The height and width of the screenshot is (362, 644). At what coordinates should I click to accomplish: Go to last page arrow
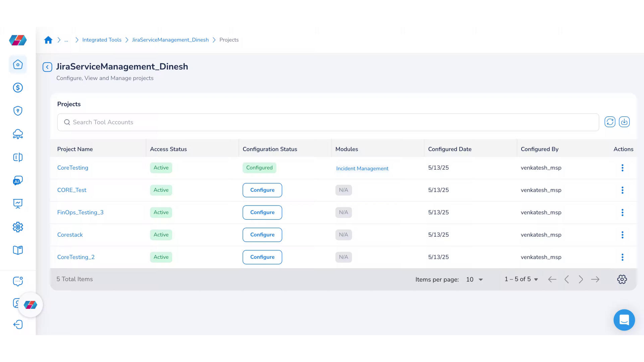click(595, 279)
